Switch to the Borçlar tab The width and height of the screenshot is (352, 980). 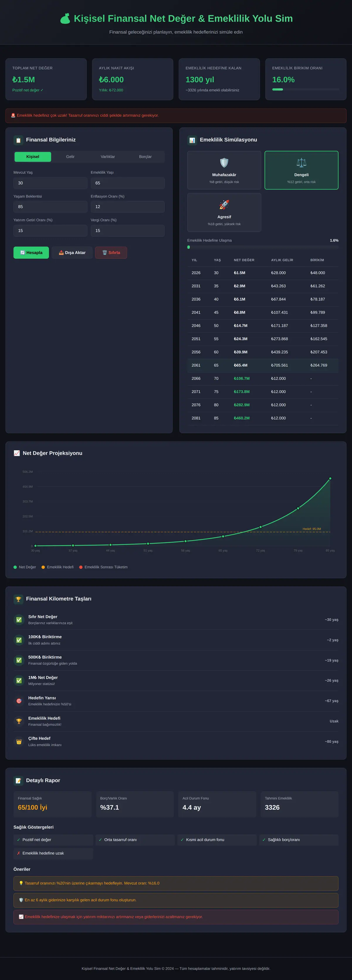point(145,157)
